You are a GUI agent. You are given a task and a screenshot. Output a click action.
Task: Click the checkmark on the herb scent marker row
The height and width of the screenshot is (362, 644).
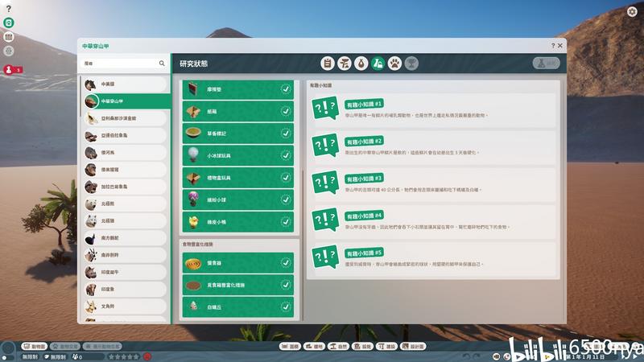tap(286, 133)
